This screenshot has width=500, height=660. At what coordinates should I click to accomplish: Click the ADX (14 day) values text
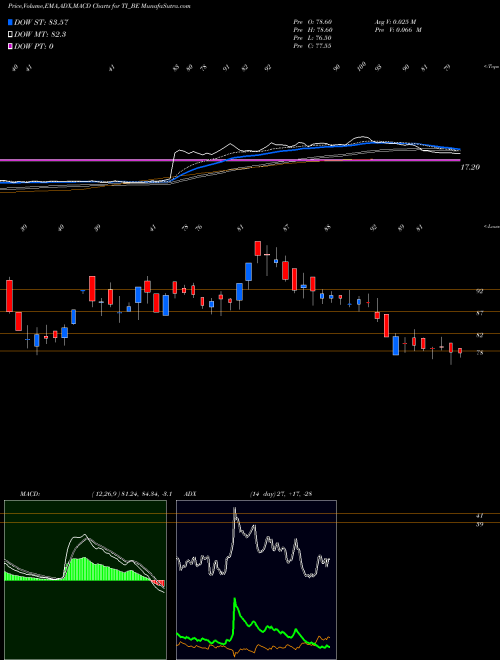(x=280, y=494)
